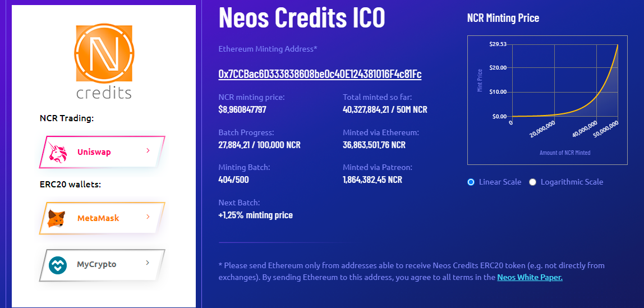Open the MetaMask chevron arrow
This screenshot has height=308, width=644.
[x=148, y=217]
